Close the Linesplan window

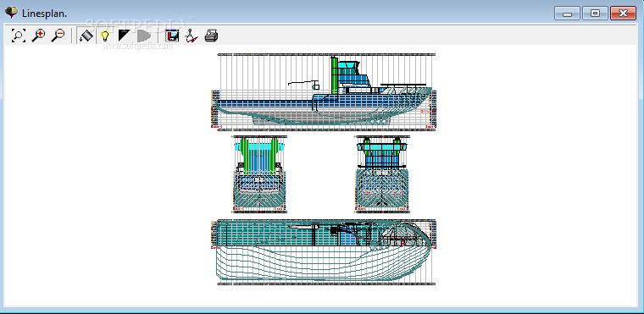[x=623, y=14]
